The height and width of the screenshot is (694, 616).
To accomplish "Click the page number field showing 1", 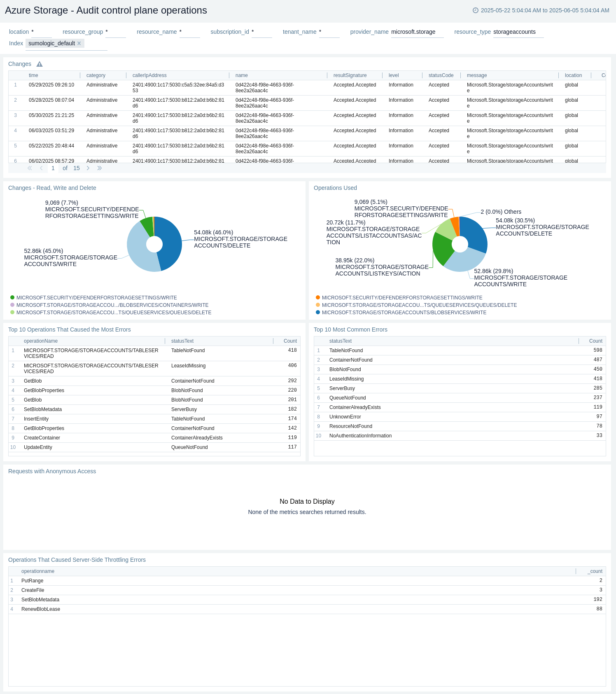I will [53, 168].
